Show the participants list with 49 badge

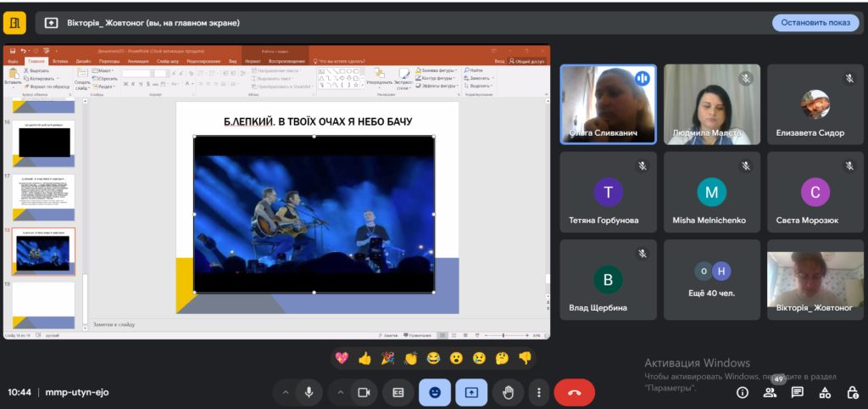[x=770, y=392]
